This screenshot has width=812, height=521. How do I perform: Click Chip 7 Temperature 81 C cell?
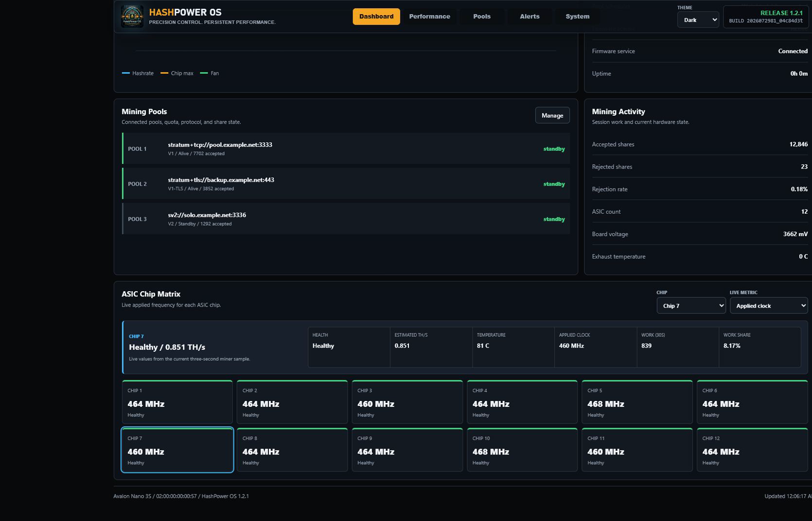tap(513, 347)
